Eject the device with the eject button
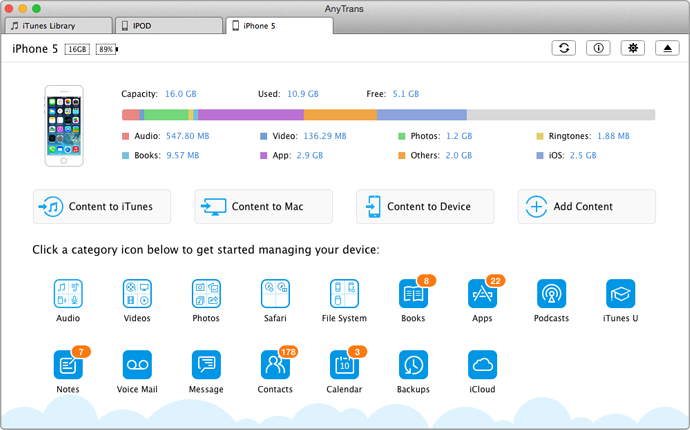 (x=668, y=48)
